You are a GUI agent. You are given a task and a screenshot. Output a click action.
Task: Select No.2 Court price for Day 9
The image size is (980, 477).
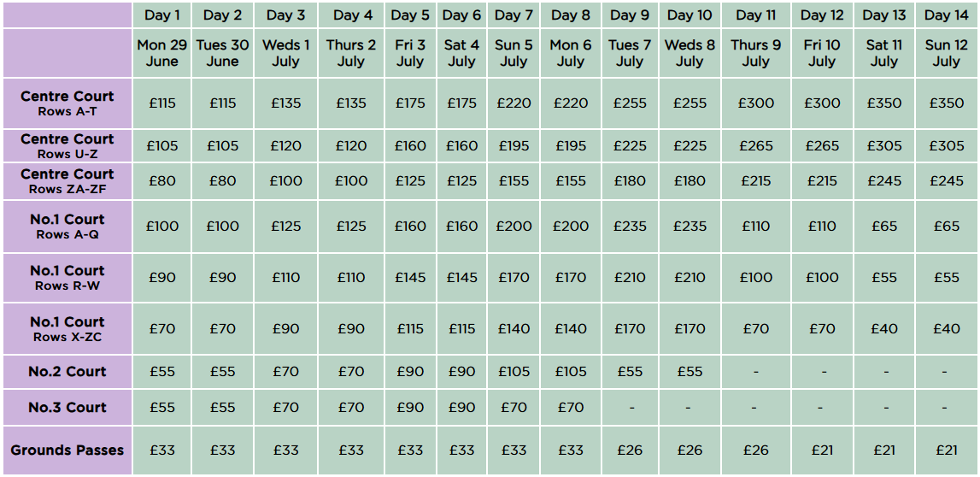pyautogui.click(x=630, y=372)
